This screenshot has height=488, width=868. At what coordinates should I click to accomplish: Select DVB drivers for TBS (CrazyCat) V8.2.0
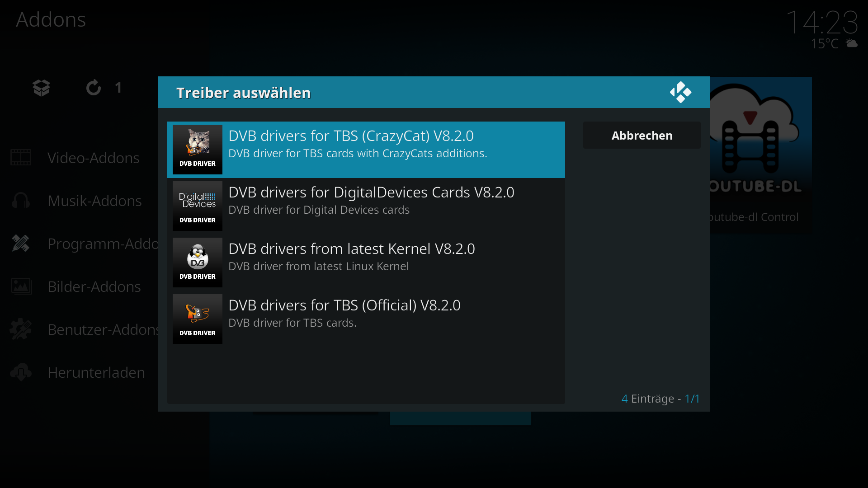tap(366, 150)
